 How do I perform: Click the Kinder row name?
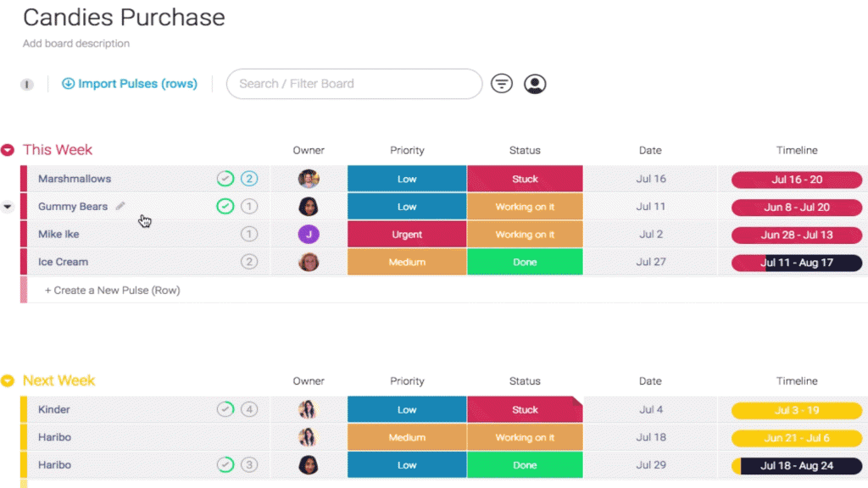tap(53, 409)
